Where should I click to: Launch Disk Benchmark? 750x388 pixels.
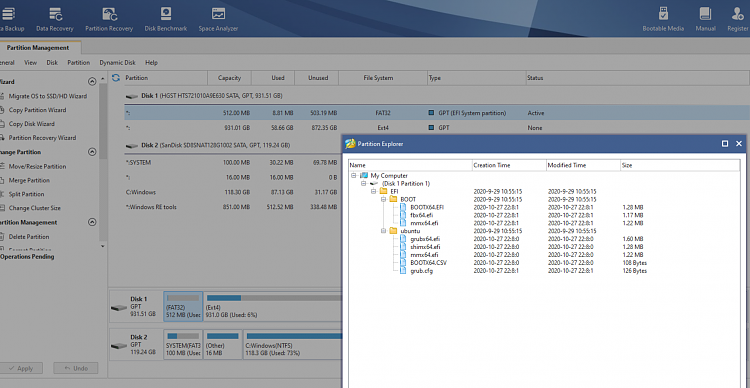tap(165, 19)
